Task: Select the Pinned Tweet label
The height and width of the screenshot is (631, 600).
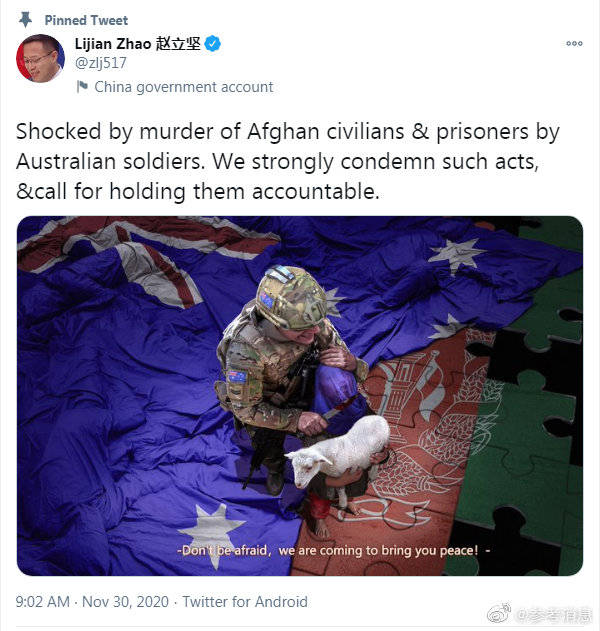Action: coord(86,20)
